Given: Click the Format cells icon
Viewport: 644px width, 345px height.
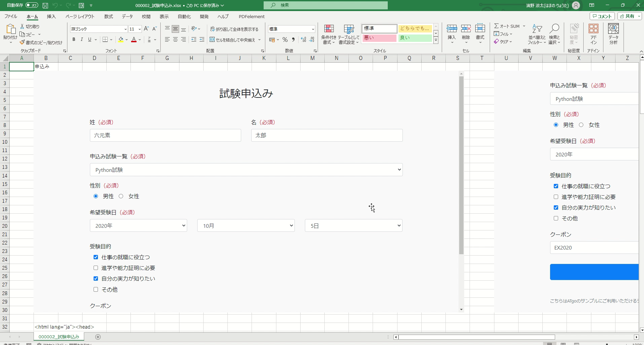Looking at the screenshot, I should (x=480, y=29).
